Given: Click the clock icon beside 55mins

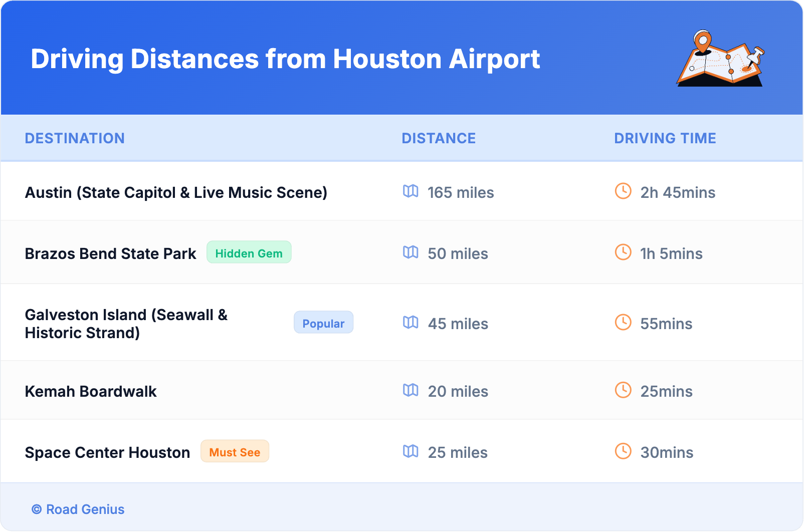Looking at the screenshot, I should tap(623, 323).
